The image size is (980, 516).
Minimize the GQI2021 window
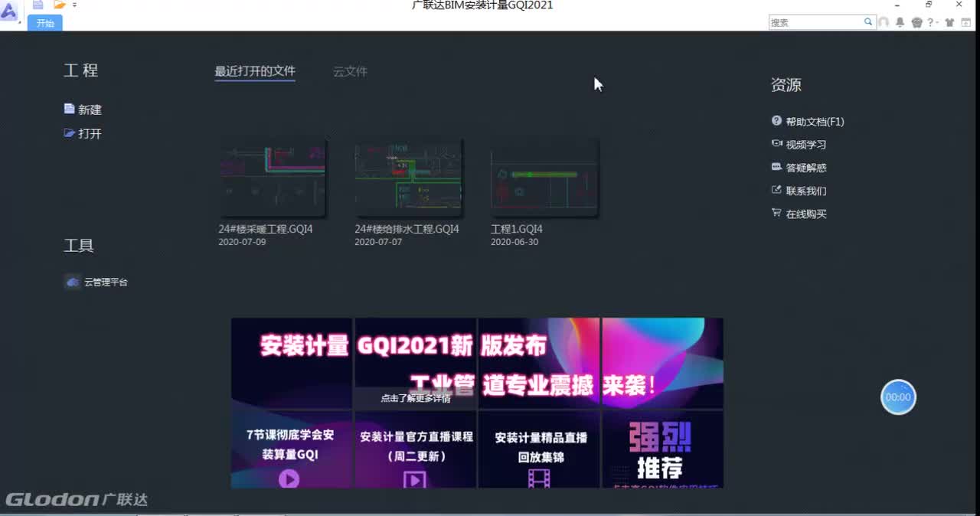point(899,5)
